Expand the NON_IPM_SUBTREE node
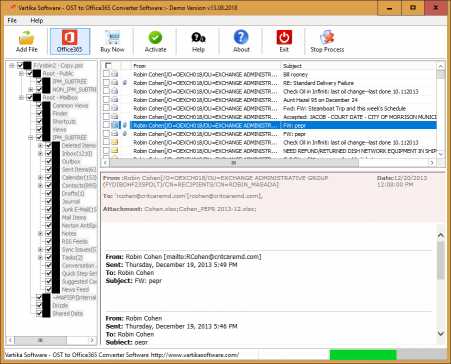 (x=31, y=89)
